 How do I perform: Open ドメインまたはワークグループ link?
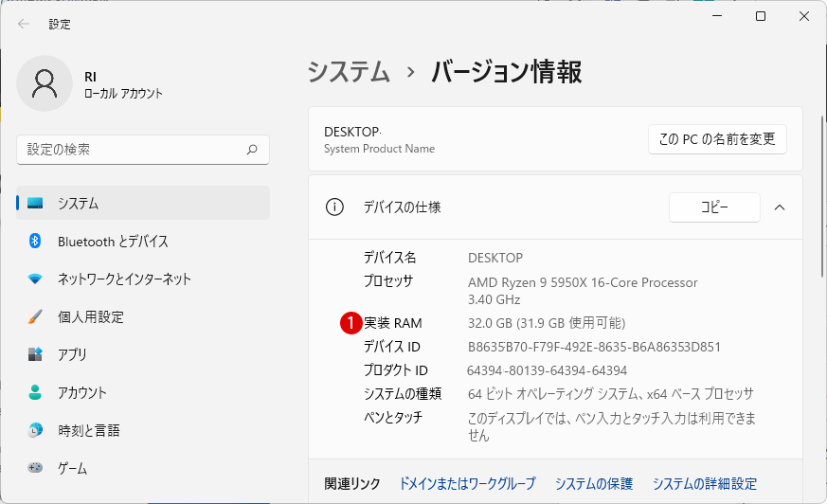(467, 483)
